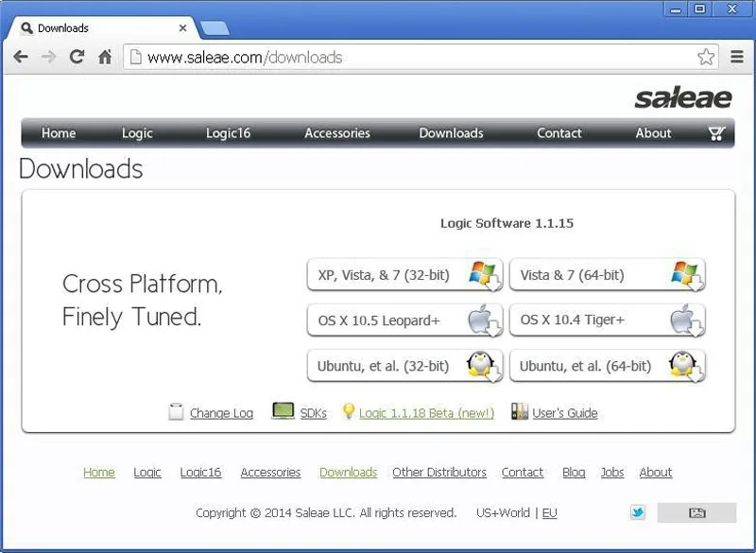Close the Downloads browser tab
Viewport: 756px width, 553px height.
point(182,28)
